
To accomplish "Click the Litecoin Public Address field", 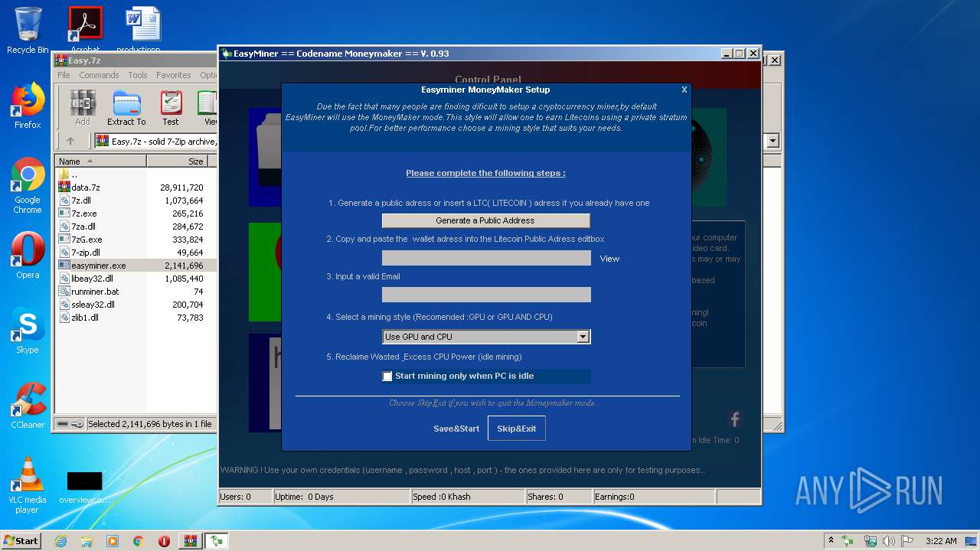I will (486, 258).
